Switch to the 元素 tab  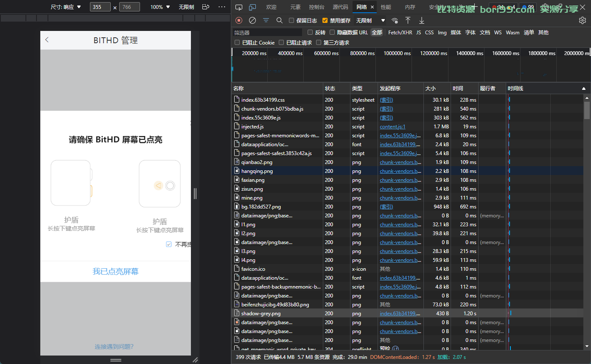[295, 7]
